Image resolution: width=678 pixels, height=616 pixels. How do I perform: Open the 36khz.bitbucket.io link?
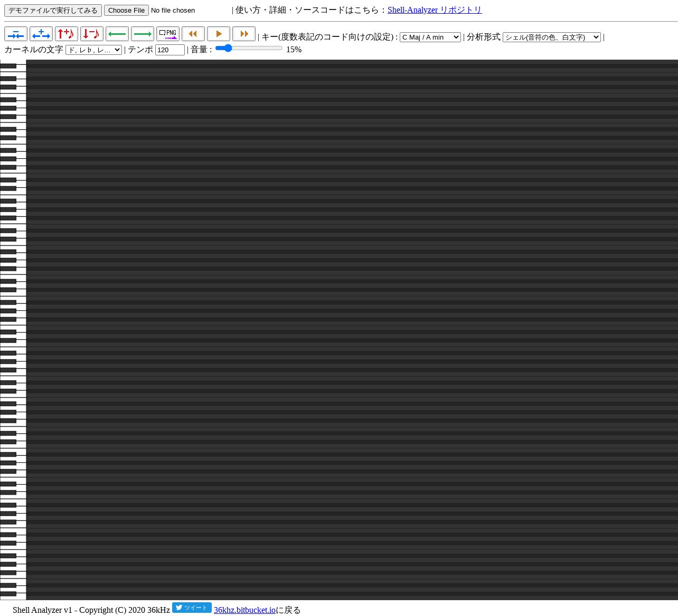point(244,610)
